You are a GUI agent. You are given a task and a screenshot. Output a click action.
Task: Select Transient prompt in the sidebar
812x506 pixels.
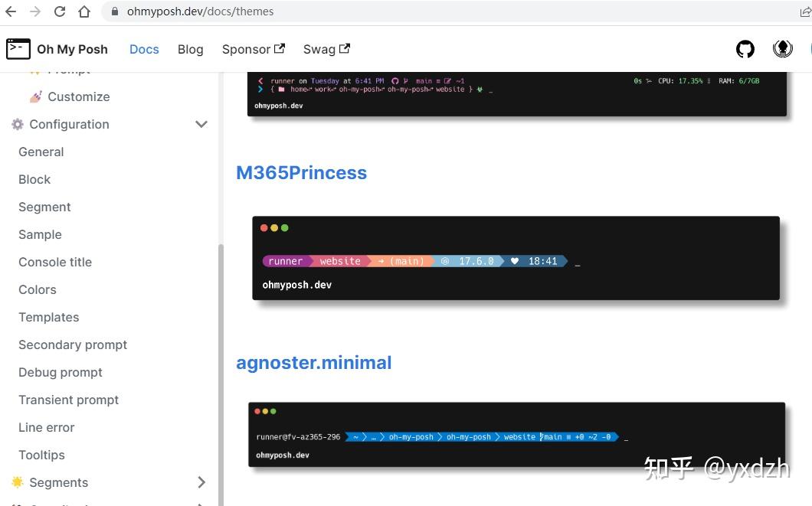point(68,400)
